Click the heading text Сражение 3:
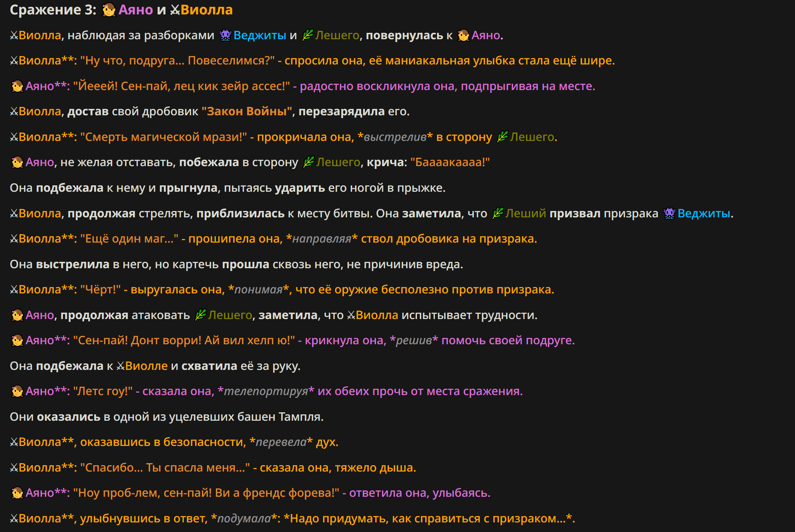795x532 pixels. pos(53,10)
